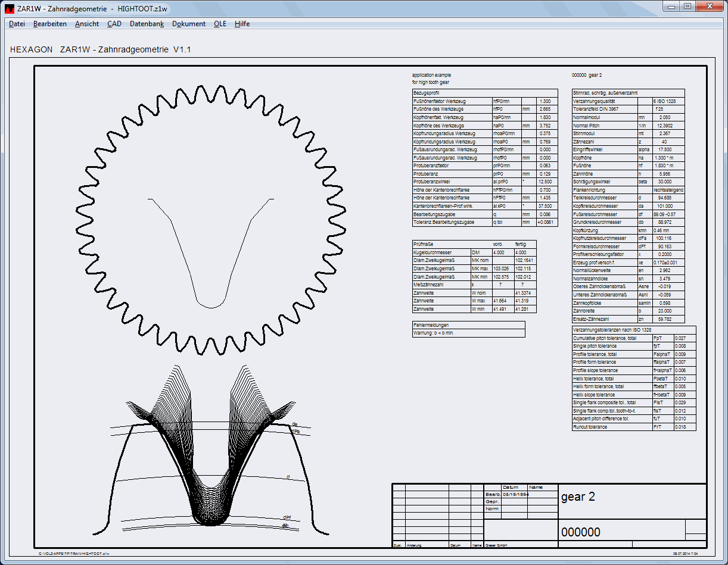Click the date 05/19/1994 in title block

point(515,494)
